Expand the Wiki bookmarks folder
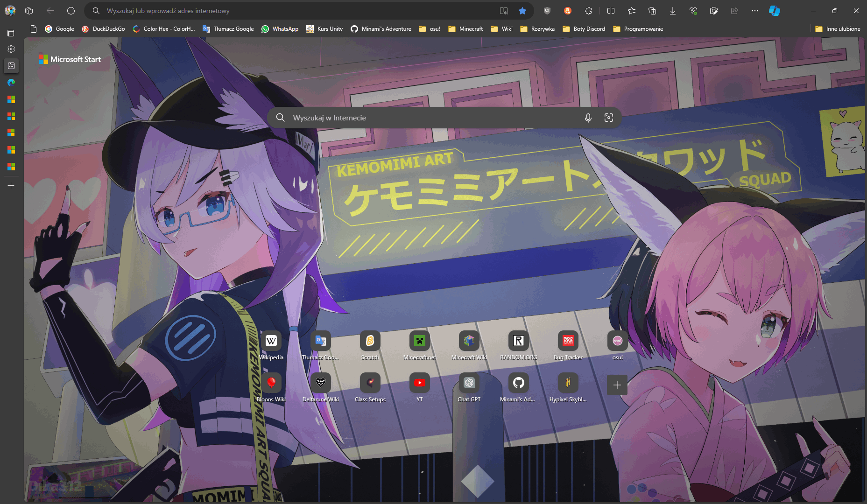 tap(501, 29)
